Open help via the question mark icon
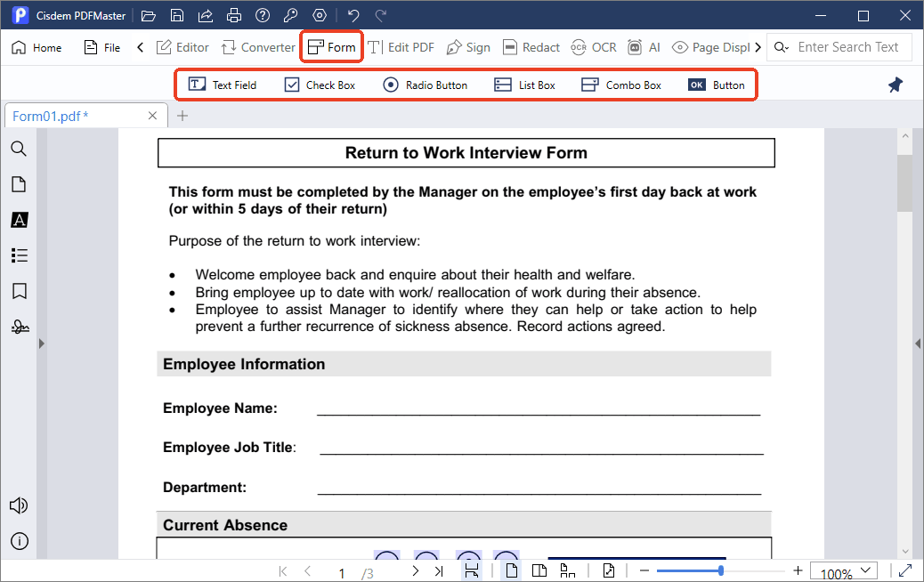Image resolution: width=924 pixels, height=582 pixels. tap(263, 15)
